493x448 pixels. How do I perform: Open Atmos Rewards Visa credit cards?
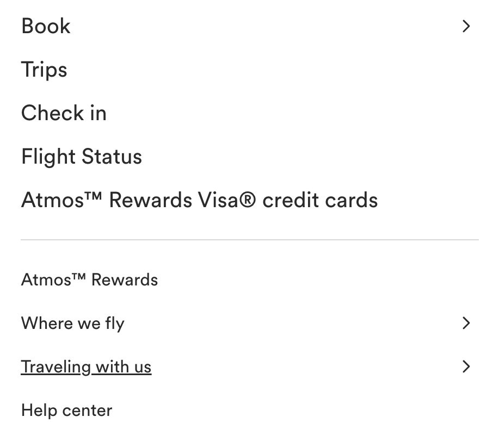(x=199, y=200)
